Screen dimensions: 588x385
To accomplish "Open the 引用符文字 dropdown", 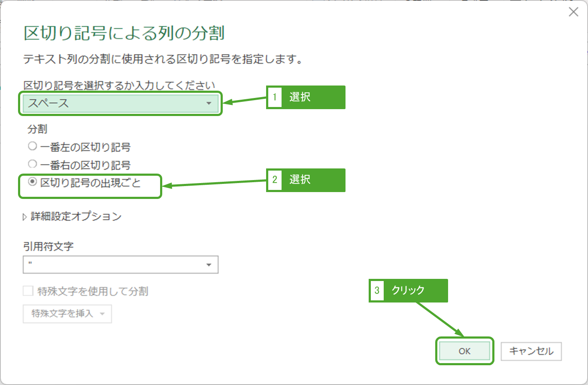I will (120, 265).
